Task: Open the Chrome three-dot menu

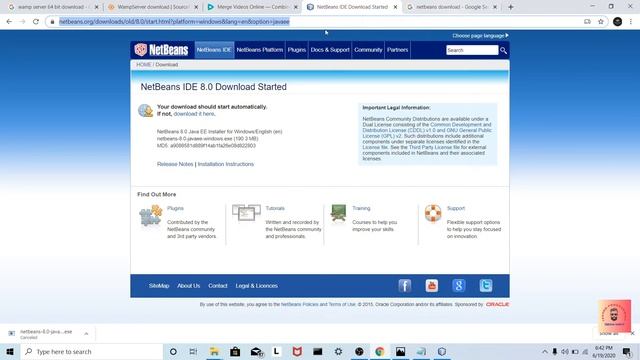Action: tap(631, 22)
